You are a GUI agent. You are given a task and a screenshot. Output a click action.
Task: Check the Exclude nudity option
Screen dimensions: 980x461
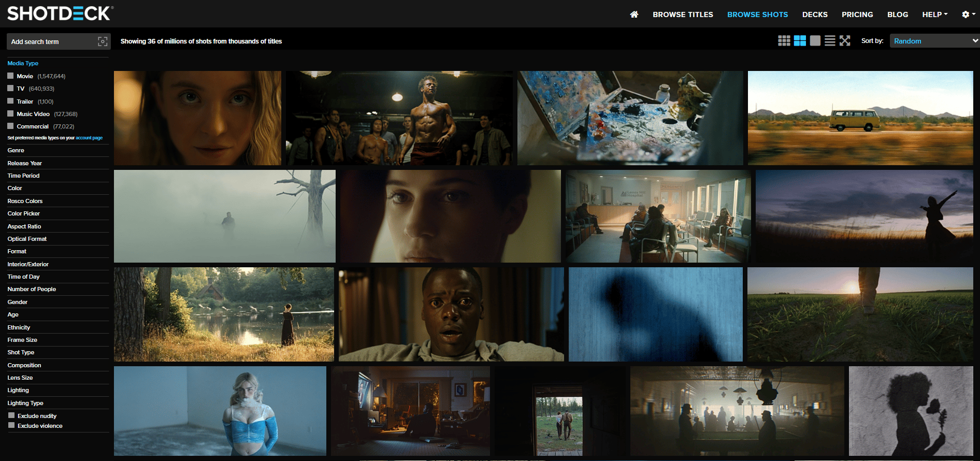(x=11, y=415)
